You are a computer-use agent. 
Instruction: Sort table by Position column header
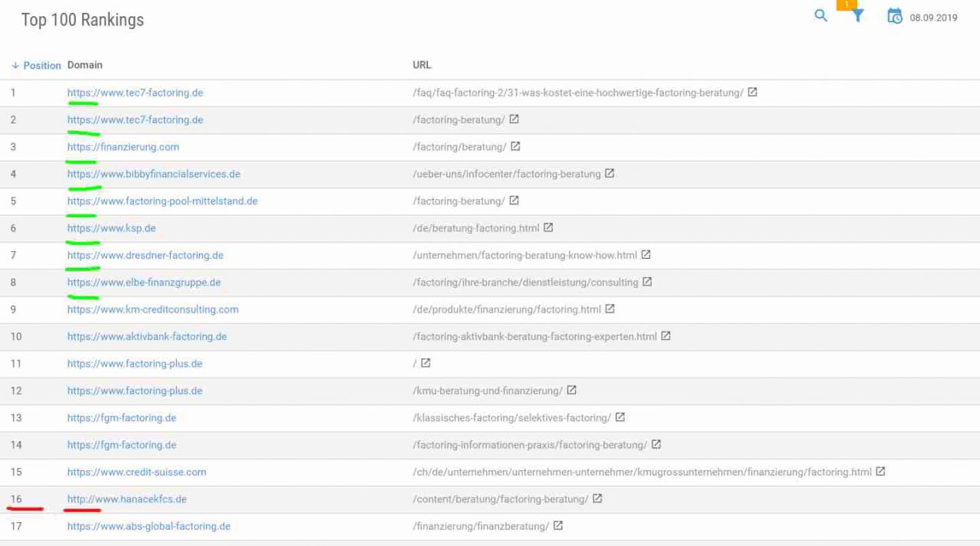point(36,65)
